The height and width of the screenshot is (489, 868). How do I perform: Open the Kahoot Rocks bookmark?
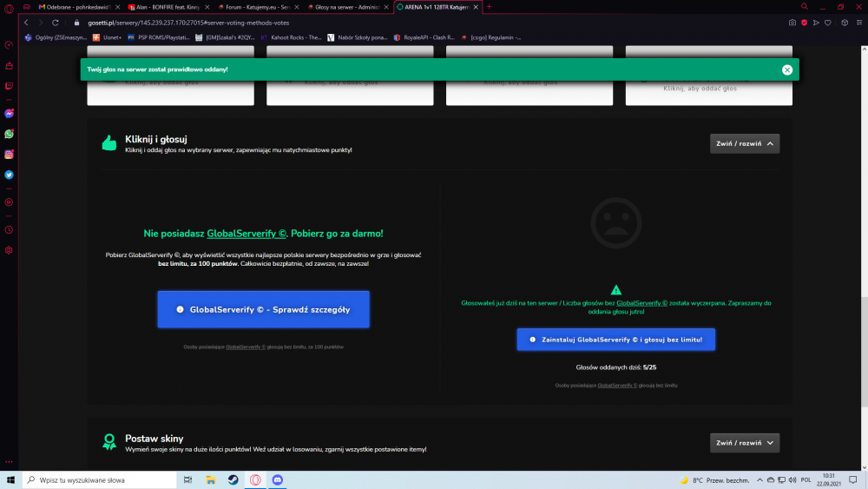[x=291, y=37]
